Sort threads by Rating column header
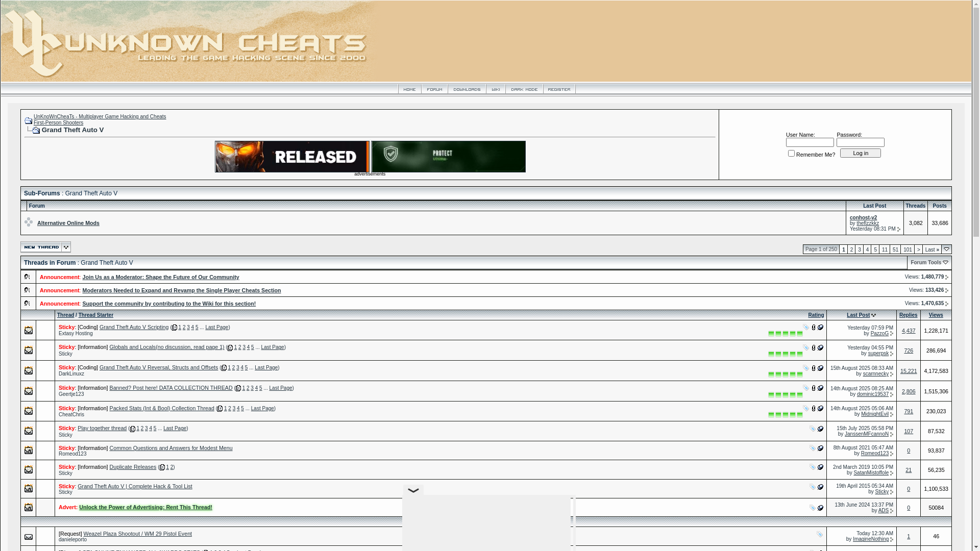Viewport: 980px width, 551px height. point(816,315)
